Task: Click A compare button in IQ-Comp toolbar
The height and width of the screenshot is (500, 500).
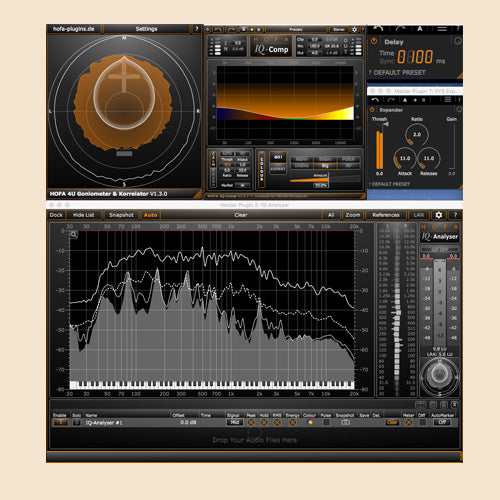Action: (x=244, y=30)
